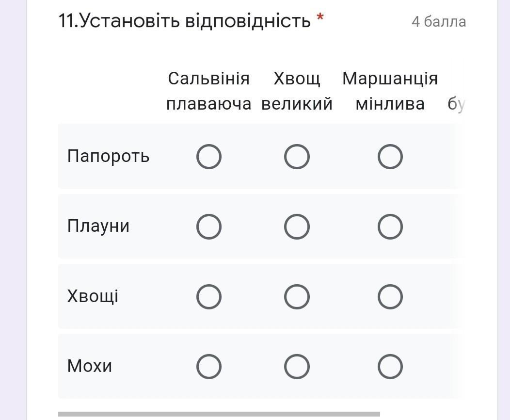Click the Мохи row label
510x420 pixels.
(x=90, y=366)
